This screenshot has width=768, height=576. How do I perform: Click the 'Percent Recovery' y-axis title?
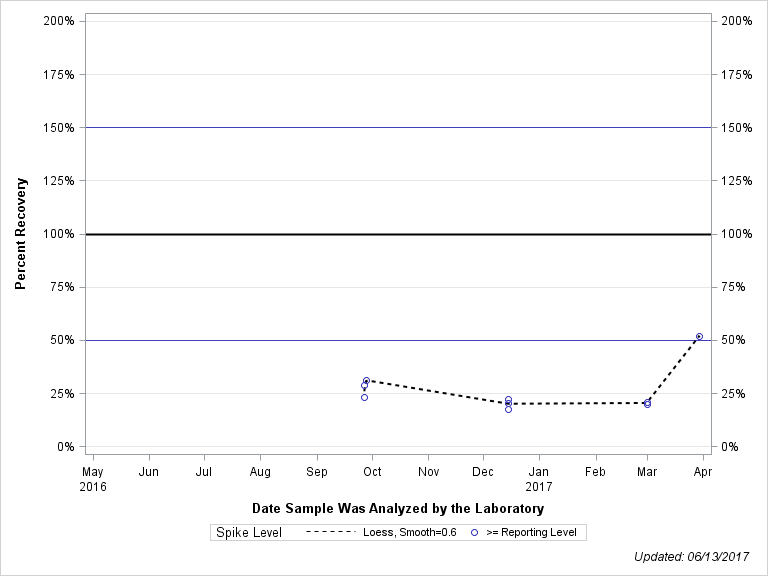tap(20, 234)
